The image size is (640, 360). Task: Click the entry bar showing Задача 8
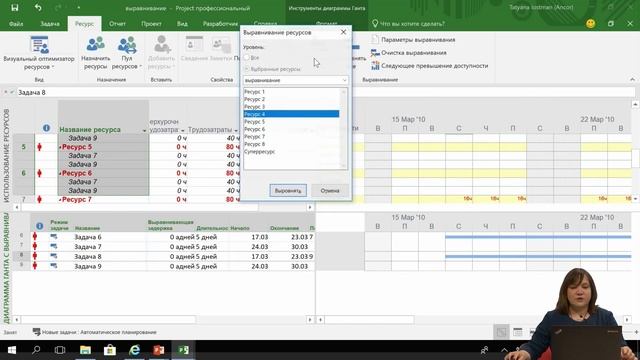pos(327,93)
